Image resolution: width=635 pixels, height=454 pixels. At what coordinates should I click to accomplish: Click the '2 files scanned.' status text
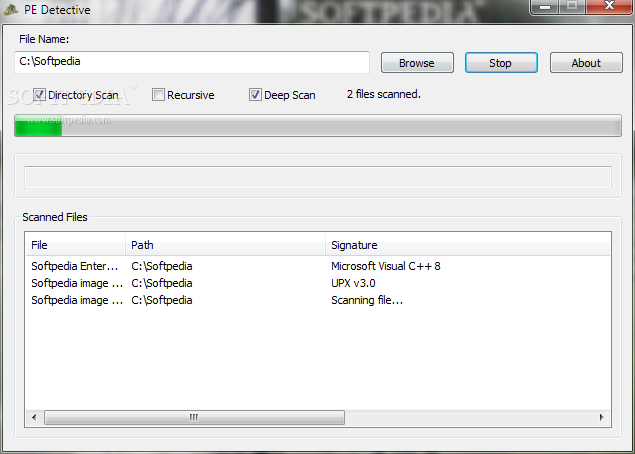[x=384, y=94]
